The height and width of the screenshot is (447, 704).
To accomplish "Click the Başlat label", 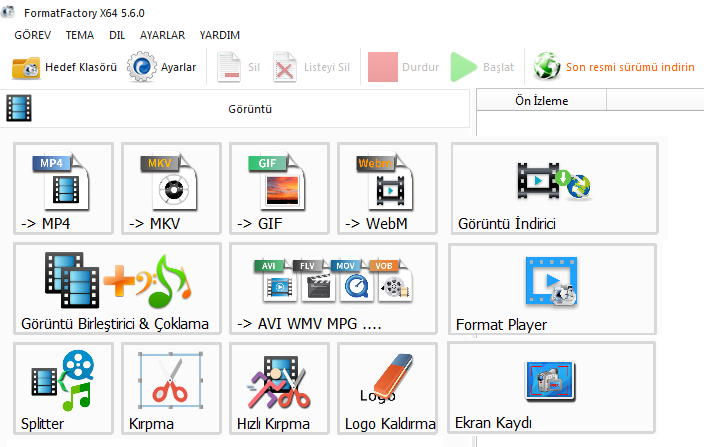I will click(498, 67).
